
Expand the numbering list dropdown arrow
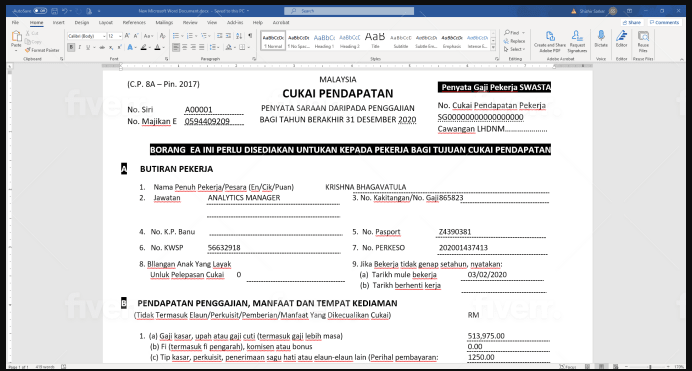click(x=196, y=36)
